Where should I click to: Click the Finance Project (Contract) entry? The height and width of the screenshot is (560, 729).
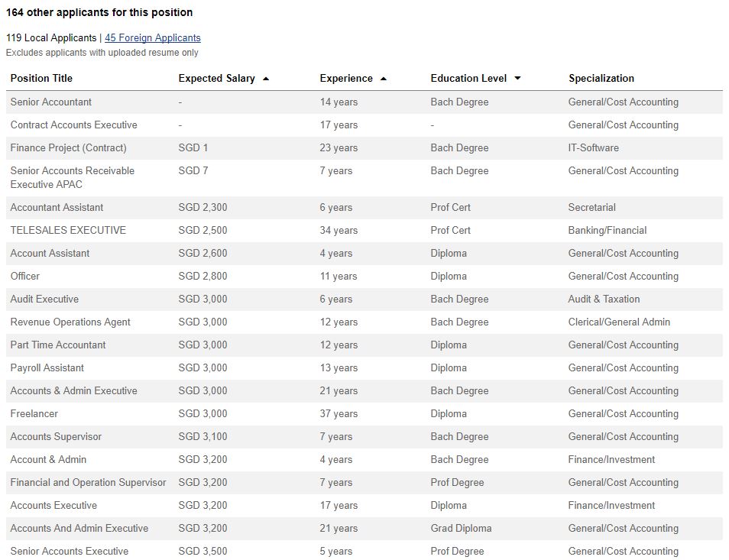point(68,147)
